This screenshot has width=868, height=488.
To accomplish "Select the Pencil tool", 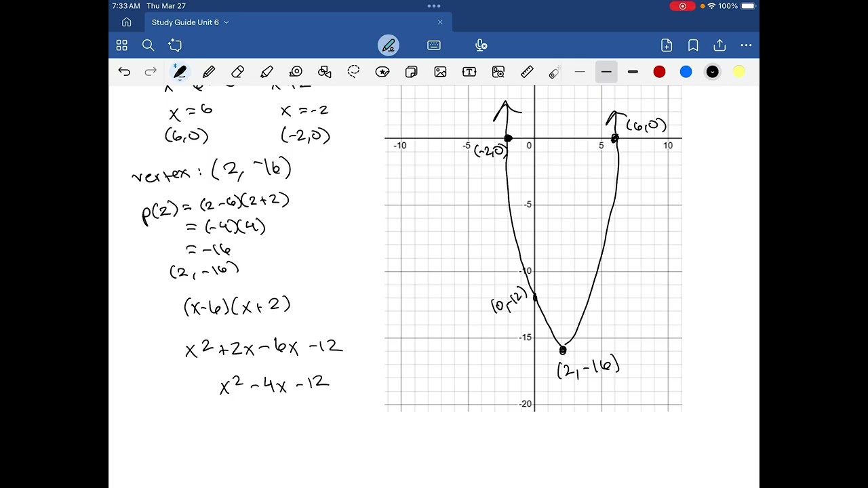I will pos(209,72).
